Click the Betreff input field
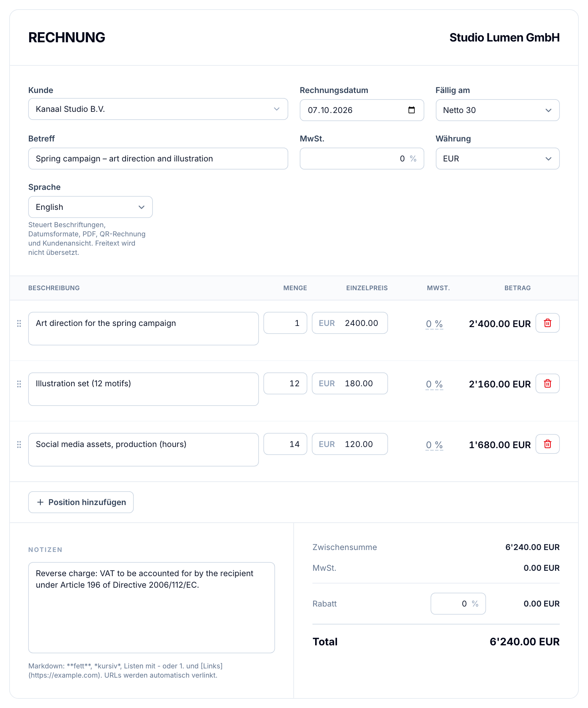Viewport: 588px width, 708px height. 158,158
